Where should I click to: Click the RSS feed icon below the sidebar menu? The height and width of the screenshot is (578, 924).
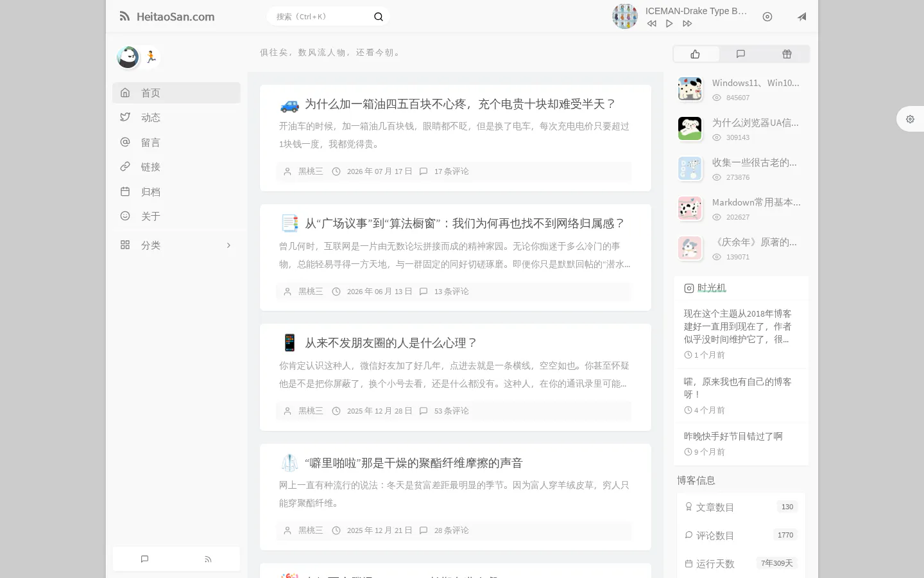point(208,559)
